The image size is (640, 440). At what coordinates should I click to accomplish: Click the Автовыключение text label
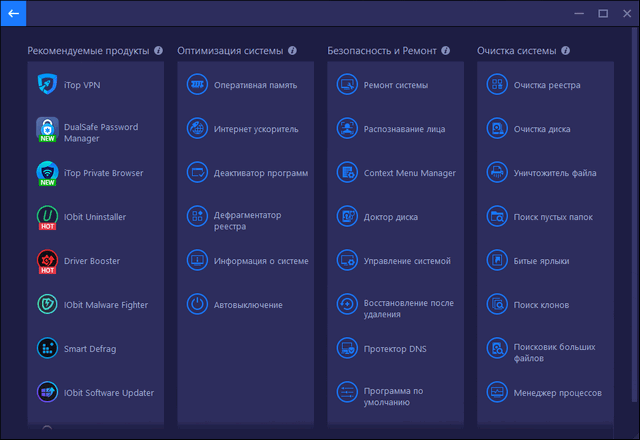[x=248, y=305]
